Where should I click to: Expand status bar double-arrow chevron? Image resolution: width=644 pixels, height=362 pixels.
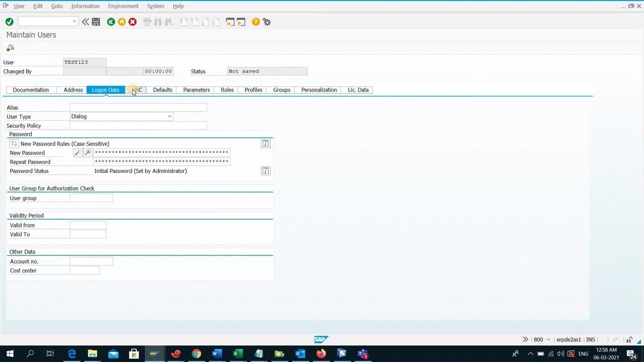525,339
